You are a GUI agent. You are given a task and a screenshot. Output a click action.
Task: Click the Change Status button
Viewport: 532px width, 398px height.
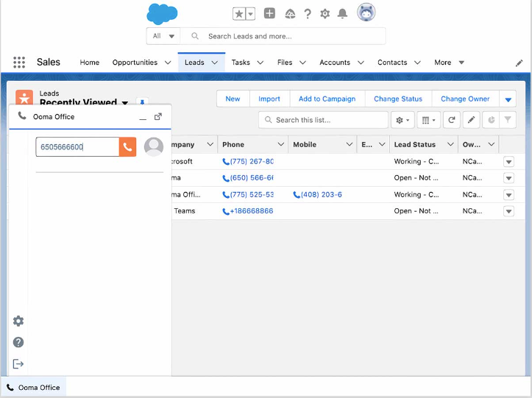(x=398, y=99)
